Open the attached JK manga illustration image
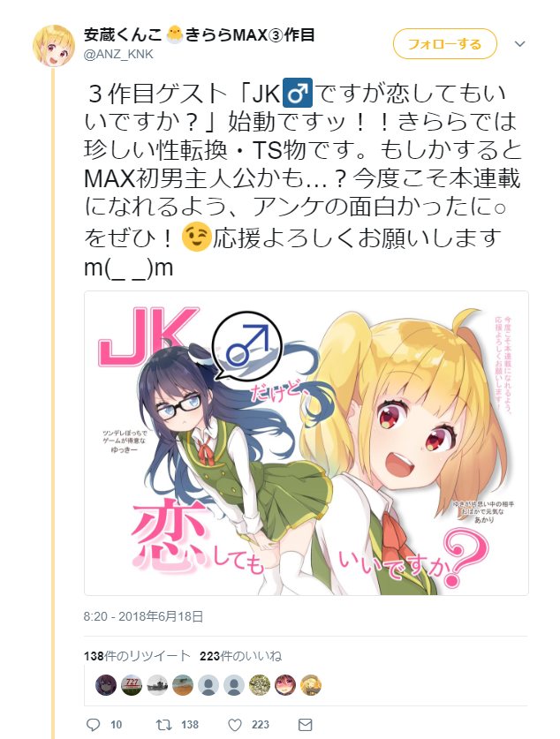The height and width of the screenshot is (739, 560). click(306, 443)
